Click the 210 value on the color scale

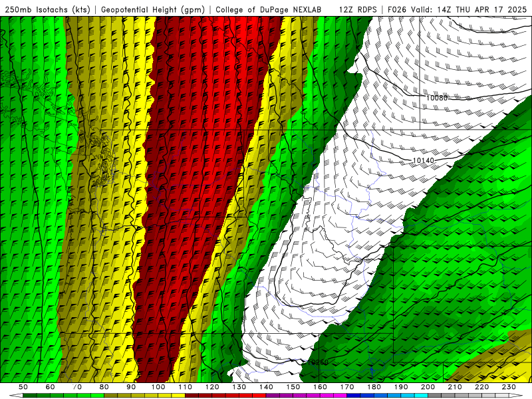coord(456,387)
